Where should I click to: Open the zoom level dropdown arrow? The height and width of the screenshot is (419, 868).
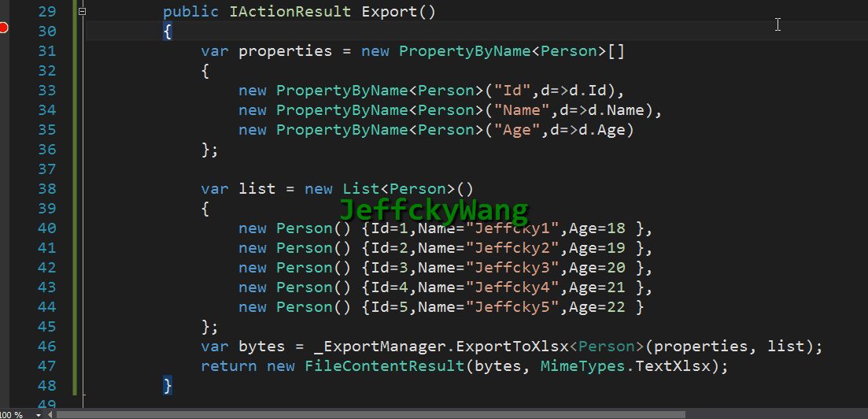tap(39, 414)
